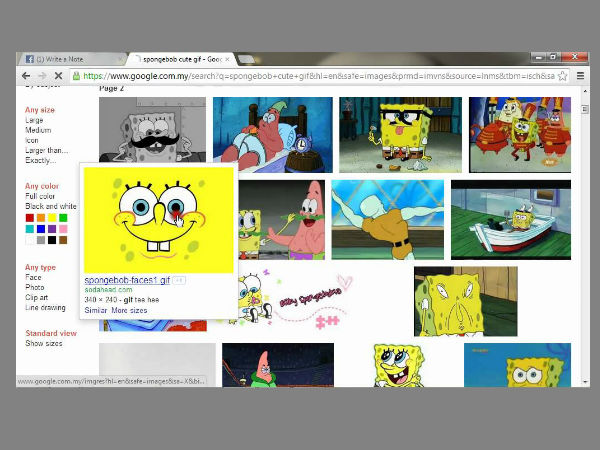Viewport: 600px width, 450px height.
Task: Click the browser forward arrow
Action: coord(42,76)
